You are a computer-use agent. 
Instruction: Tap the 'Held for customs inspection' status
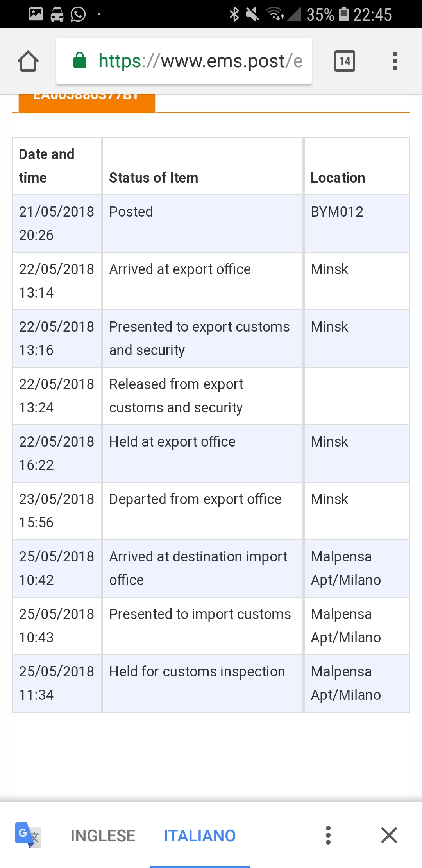197,672
